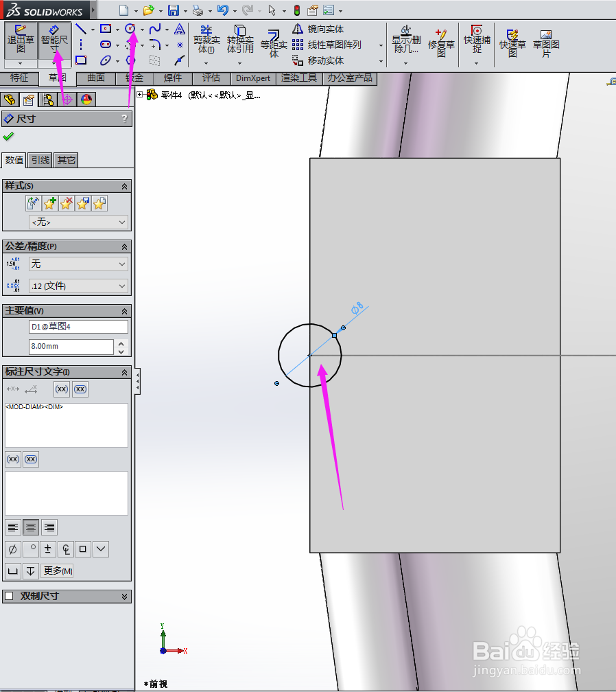Screen dimensions: 616x692
Task: Collapse the Style (样式) section
Action: coord(124,186)
